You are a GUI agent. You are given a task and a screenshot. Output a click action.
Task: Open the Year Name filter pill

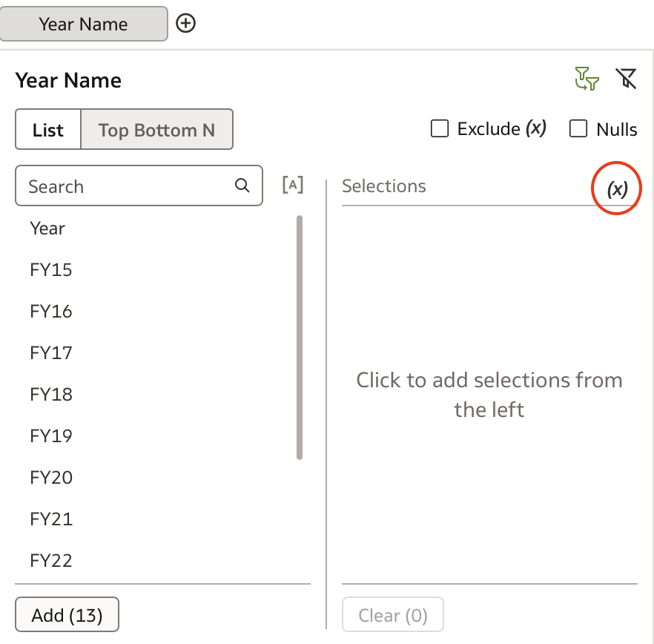[x=83, y=24]
